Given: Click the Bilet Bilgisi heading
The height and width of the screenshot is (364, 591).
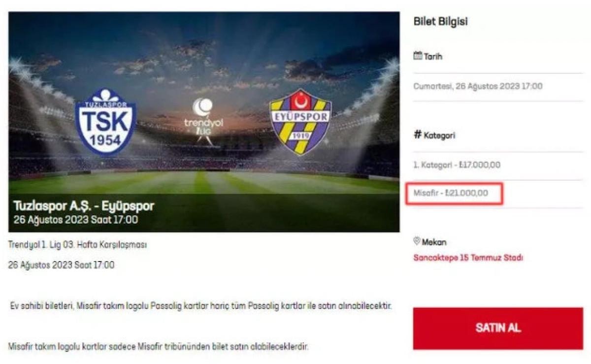Looking at the screenshot, I should coord(440,22).
